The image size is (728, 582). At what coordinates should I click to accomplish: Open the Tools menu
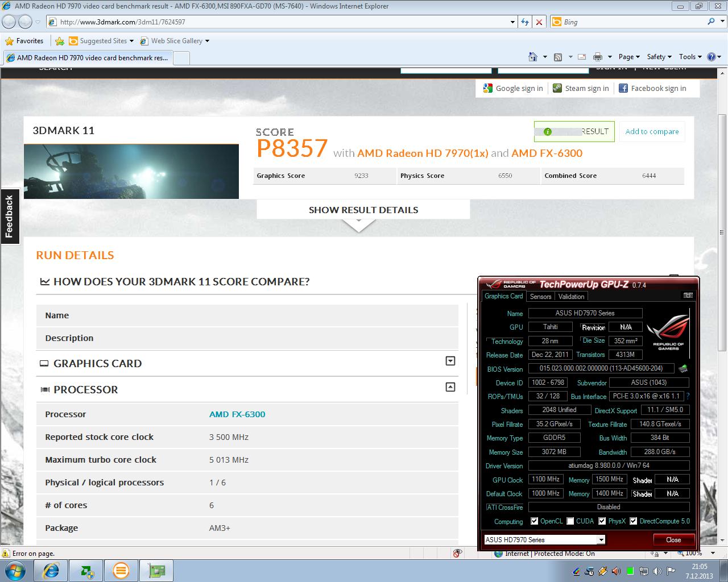690,57
